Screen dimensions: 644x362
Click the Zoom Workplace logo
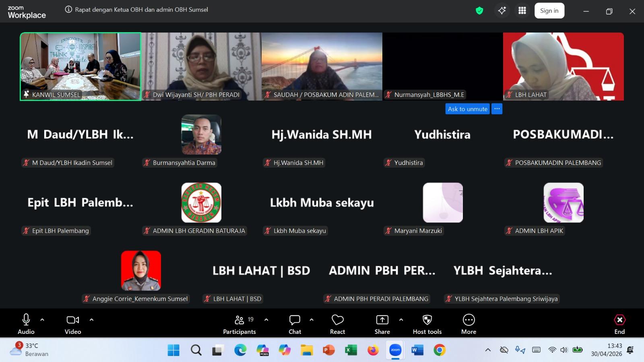(x=27, y=12)
